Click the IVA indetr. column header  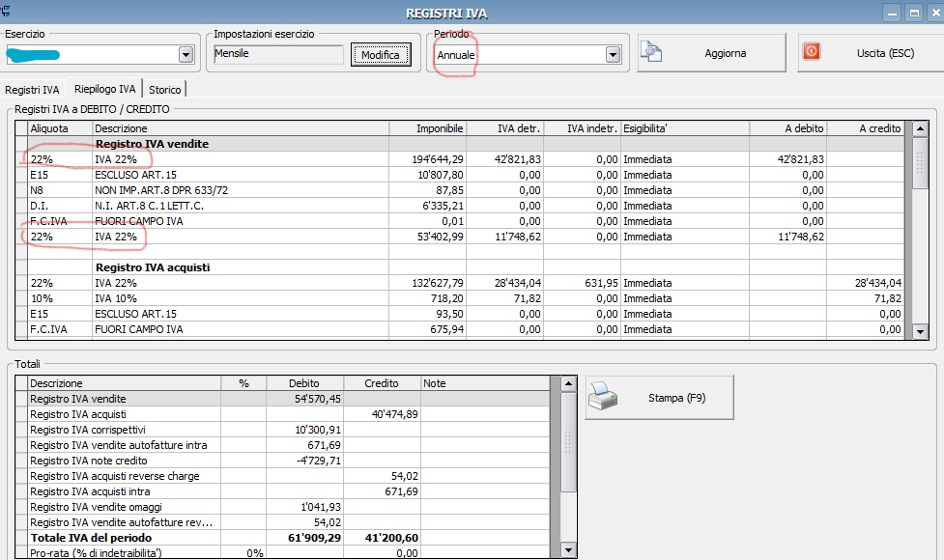point(582,128)
